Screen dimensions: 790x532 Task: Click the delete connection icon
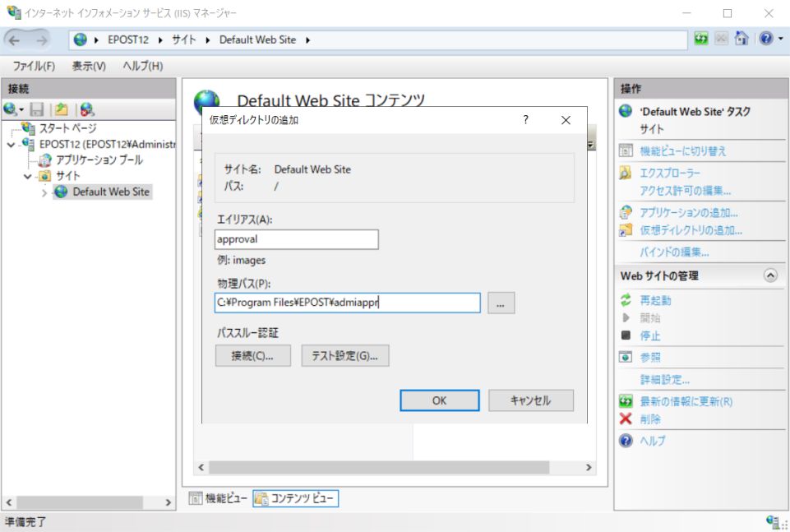88,109
